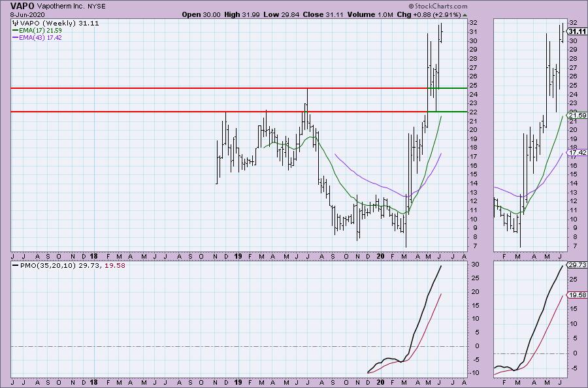Click the green support segment at 22
Screen dimensions: 588x388
(448, 111)
